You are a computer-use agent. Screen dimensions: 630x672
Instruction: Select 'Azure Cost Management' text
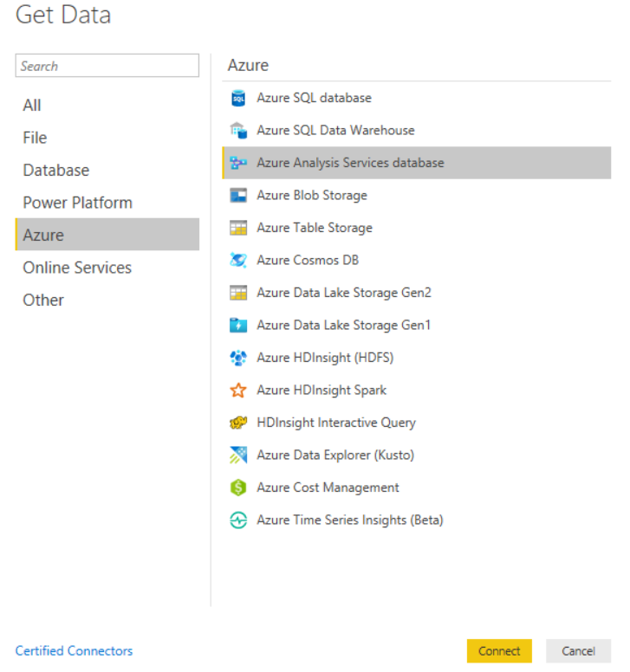tap(328, 488)
